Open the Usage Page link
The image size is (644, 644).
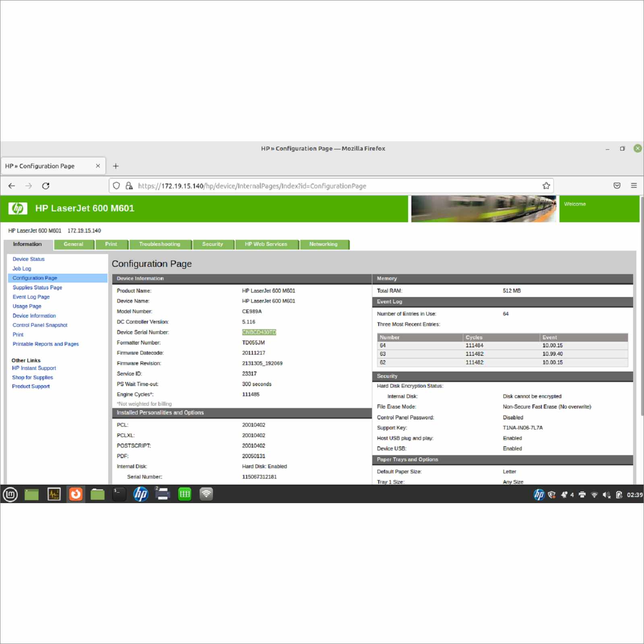(27, 306)
